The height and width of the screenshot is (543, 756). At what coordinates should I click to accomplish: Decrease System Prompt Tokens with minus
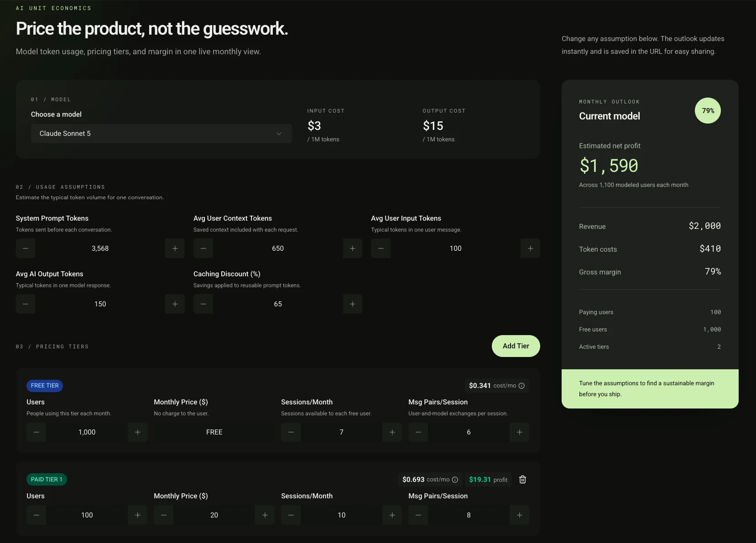(26, 248)
